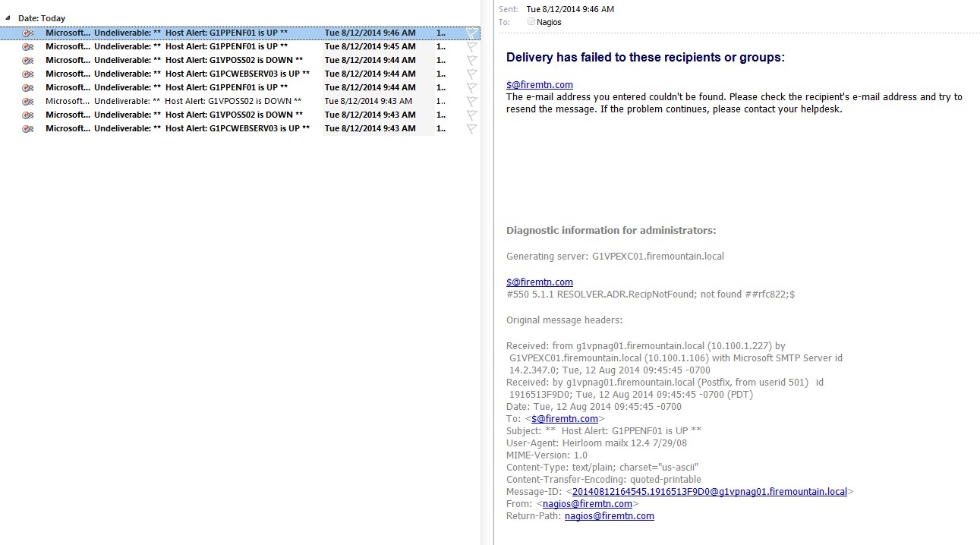Click the From nagios@firemtn.com address link

pyautogui.click(x=588, y=504)
